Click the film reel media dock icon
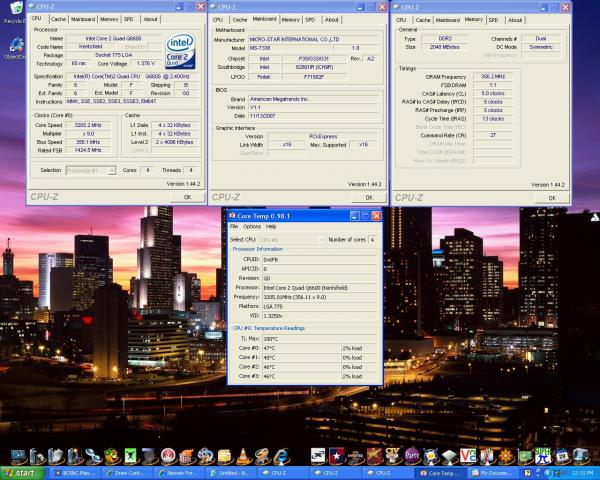Viewport: 600px width, 480px height. coord(205,456)
